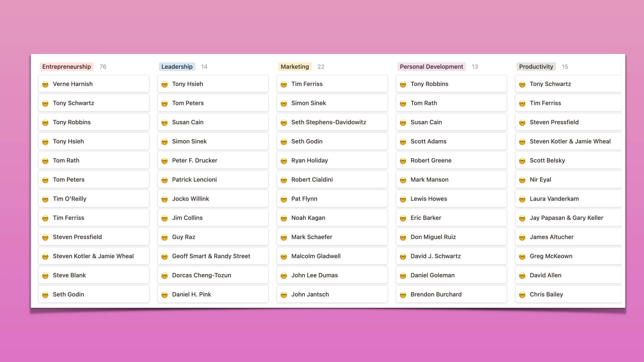Click the emoji icon beside Verne Harnish

click(45, 84)
